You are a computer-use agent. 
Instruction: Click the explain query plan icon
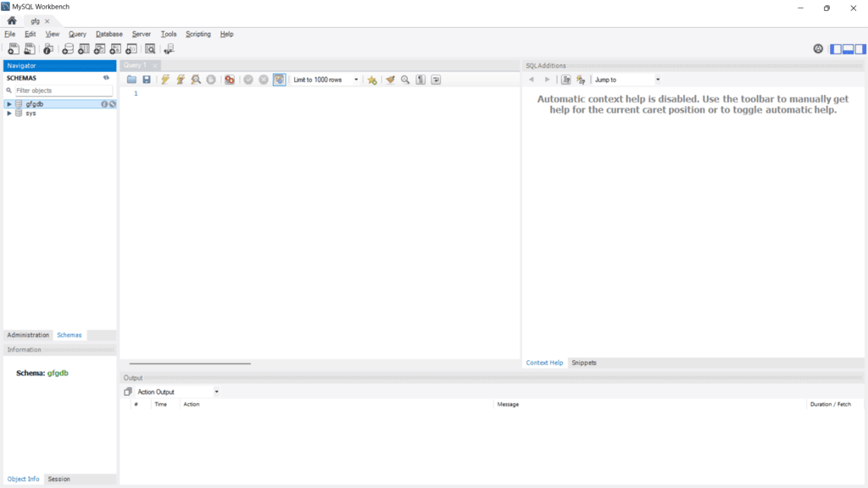tap(196, 80)
